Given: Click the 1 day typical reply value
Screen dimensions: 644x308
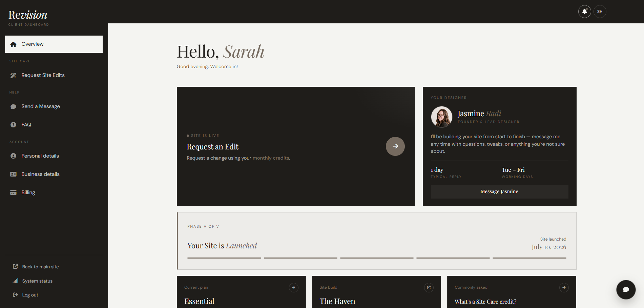Looking at the screenshot, I should pyautogui.click(x=437, y=170).
